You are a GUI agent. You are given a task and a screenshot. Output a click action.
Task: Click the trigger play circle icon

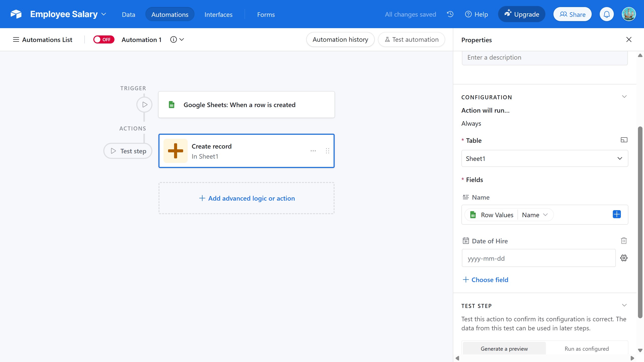point(144,105)
